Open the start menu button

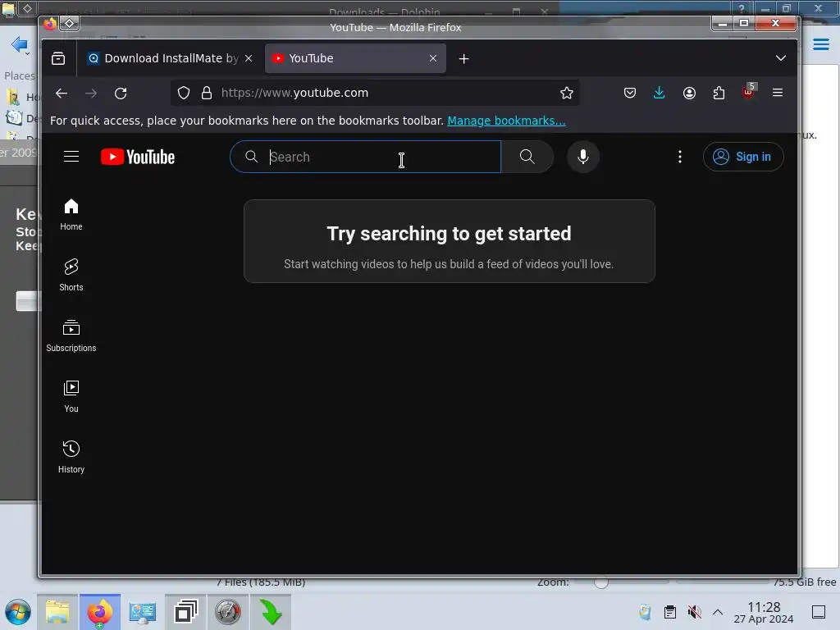tap(18, 612)
